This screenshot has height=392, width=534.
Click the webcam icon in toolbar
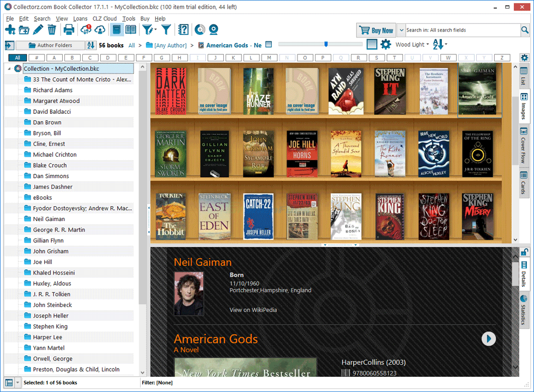click(x=214, y=30)
